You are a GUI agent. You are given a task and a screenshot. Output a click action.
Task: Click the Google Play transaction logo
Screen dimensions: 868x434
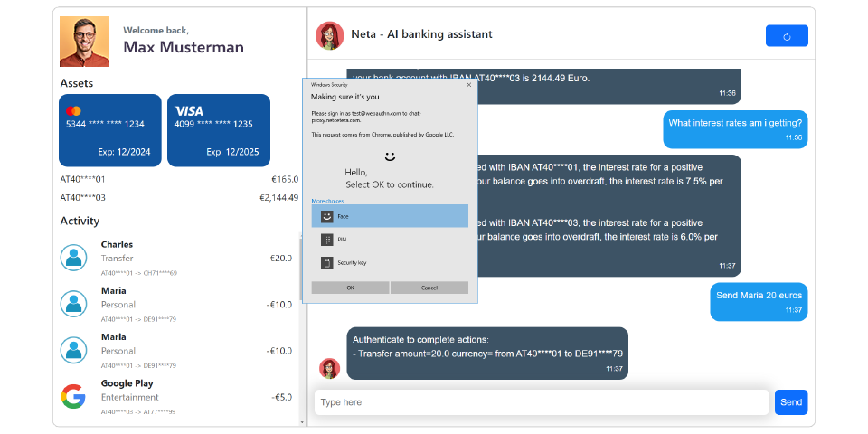coord(73,396)
